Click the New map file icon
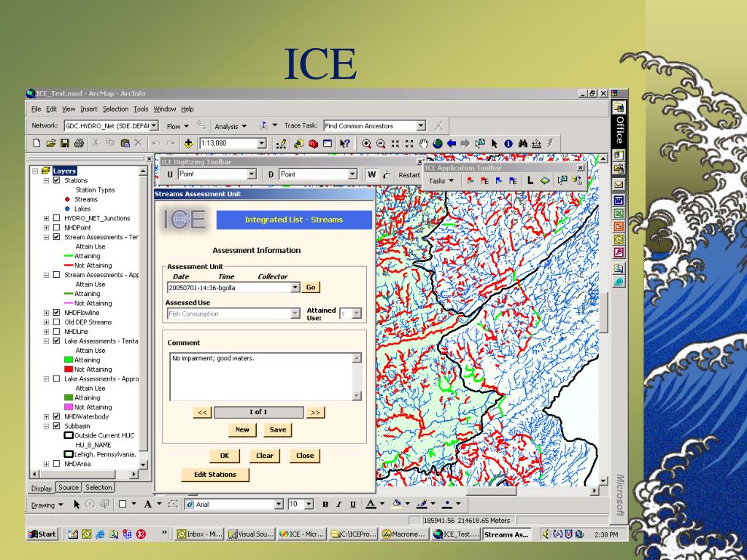This screenshot has height=560, width=747. click(x=36, y=143)
